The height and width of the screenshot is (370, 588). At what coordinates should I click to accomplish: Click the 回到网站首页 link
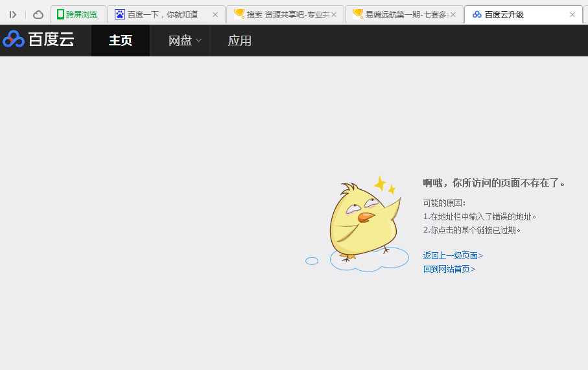tap(449, 269)
